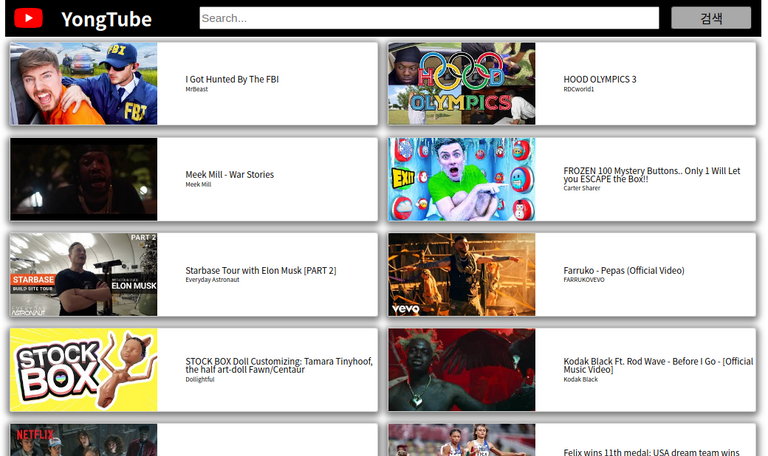Select the FROZEN 100 Mystery Buttons title
The height and width of the screenshot is (456, 768).
point(651,175)
